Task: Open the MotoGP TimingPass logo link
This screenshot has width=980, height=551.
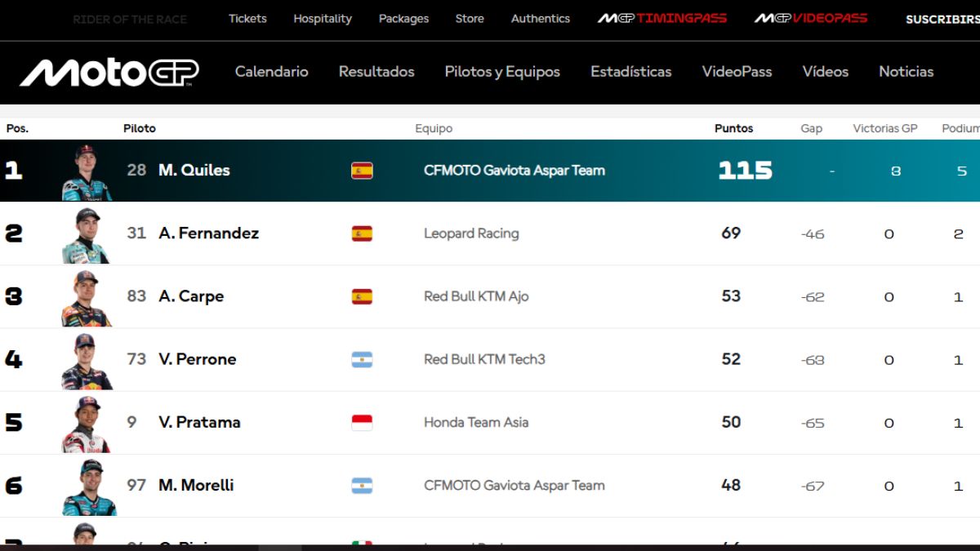Action: pyautogui.click(x=662, y=18)
